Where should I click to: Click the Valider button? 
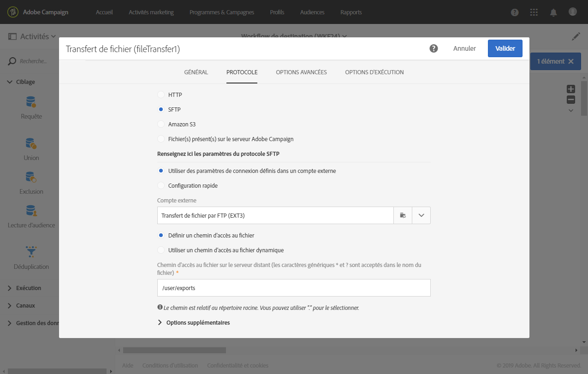pyautogui.click(x=505, y=48)
